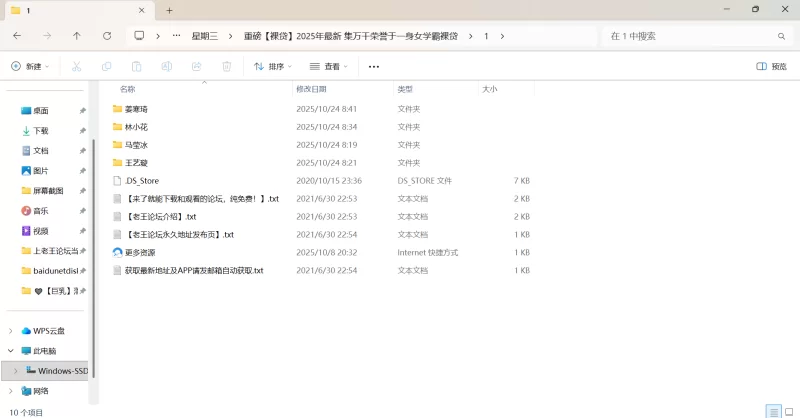
Task: Toggle the 预览 preview pane
Action: pos(771,66)
